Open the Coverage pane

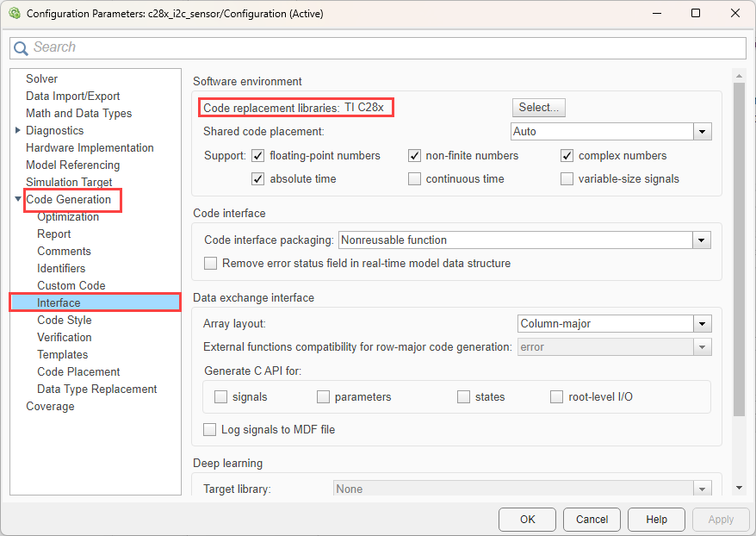[x=50, y=406]
